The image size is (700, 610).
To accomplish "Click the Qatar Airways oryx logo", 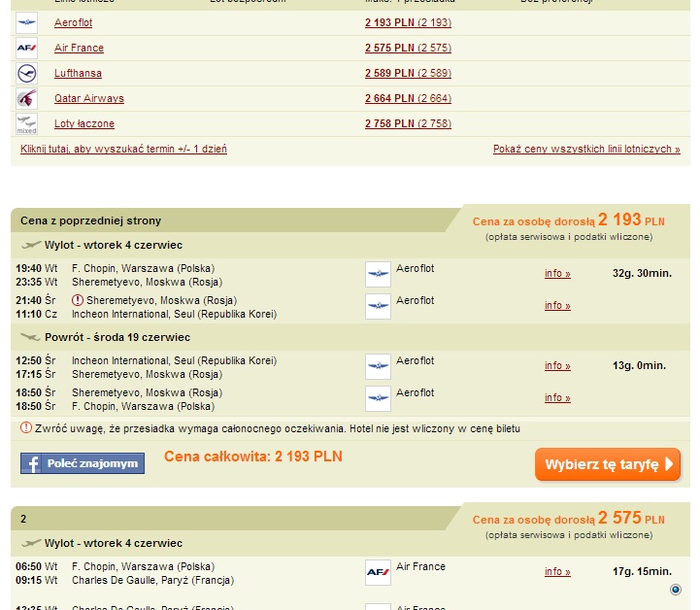I will [27, 99].
